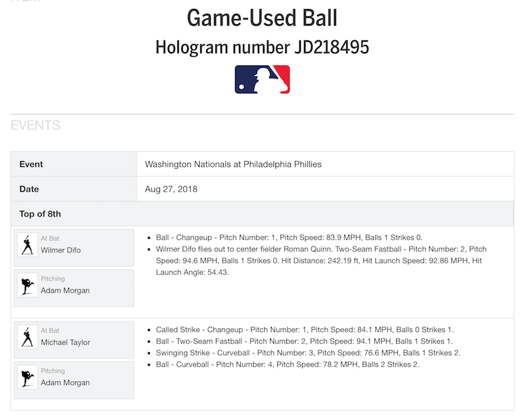
Task: Select the Wilmer Difo player name
Action: tap(61, 250)
